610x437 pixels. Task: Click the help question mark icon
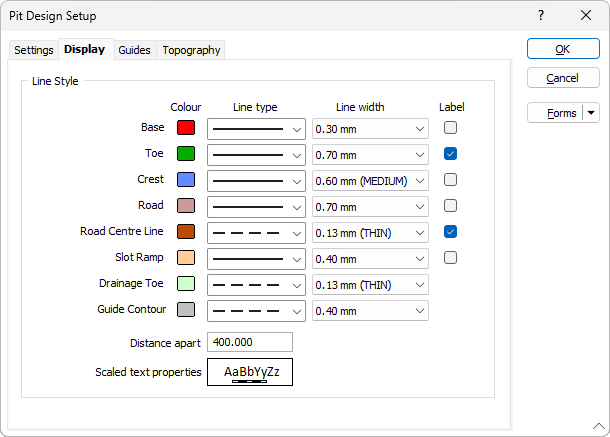[541, 16]
